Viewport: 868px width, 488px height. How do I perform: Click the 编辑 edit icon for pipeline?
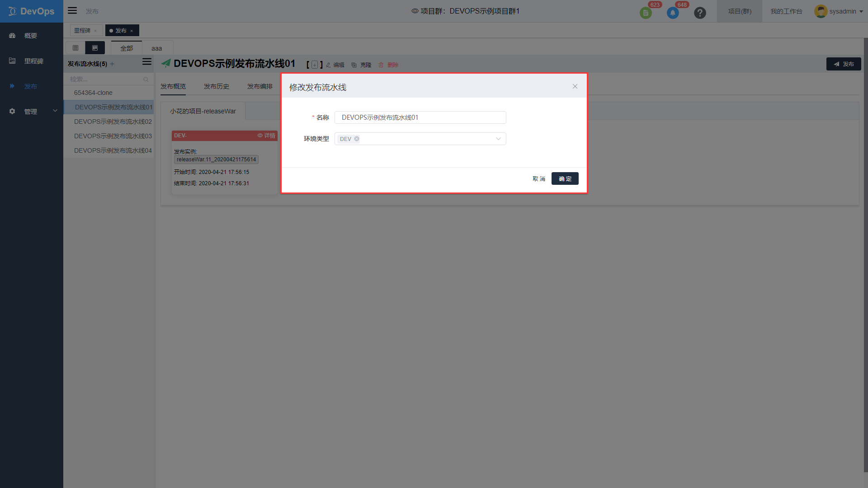[335, 64]
